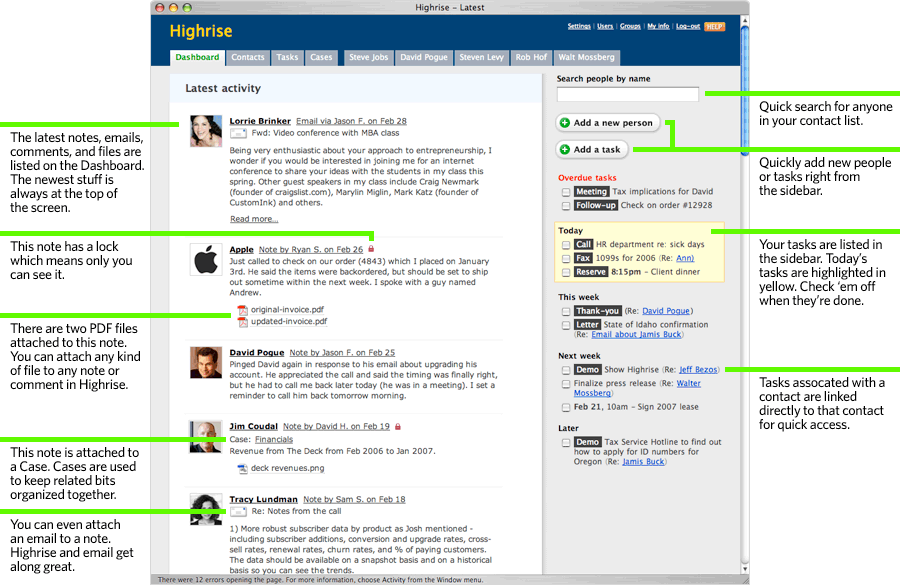The width and height of the screenshot is (900, 585).
Task: Click the Jeff Bezos link in Next week
Action: (698, 370)
